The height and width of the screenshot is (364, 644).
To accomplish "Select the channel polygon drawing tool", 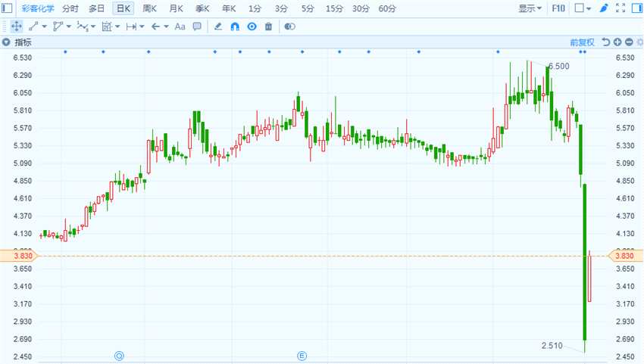I will [x=58, y=26].
